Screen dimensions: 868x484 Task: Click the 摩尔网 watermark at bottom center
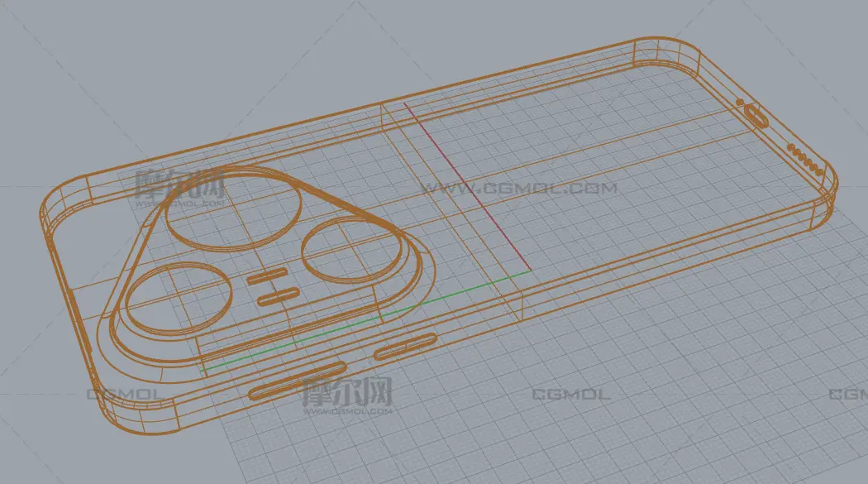pyautogui.click(x=346, y=394)
